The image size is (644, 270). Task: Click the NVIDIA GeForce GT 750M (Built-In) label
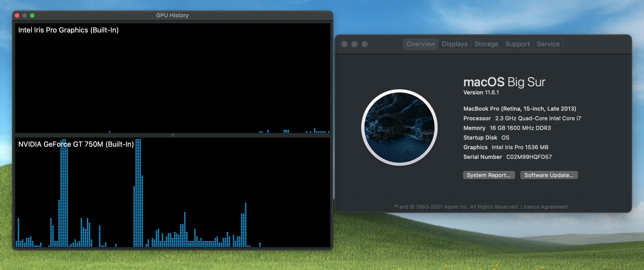point(76,144)
